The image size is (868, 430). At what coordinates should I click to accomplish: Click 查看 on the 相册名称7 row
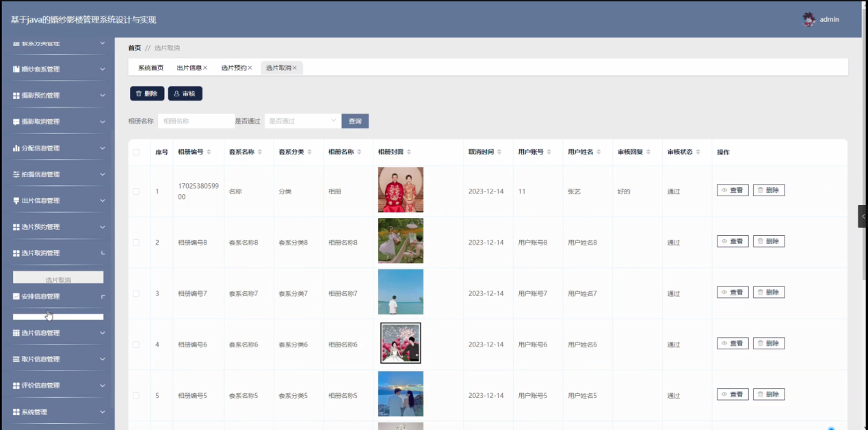click(x=732, y=292)
